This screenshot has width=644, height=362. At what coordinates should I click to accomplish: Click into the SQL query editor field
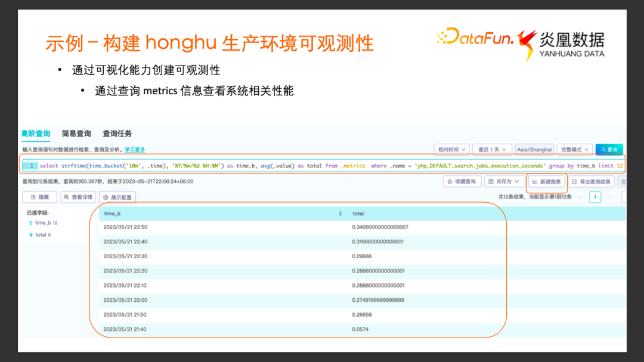[x=323, y=166]
